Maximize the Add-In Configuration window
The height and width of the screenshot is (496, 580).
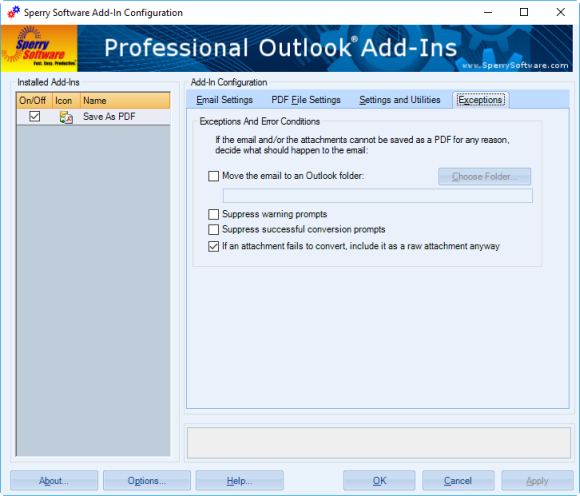[524, 12]
